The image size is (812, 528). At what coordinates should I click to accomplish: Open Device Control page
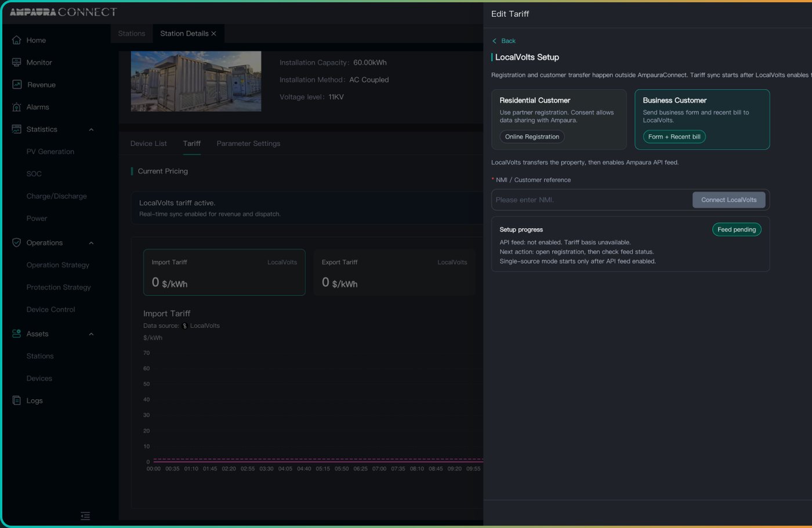50,309
